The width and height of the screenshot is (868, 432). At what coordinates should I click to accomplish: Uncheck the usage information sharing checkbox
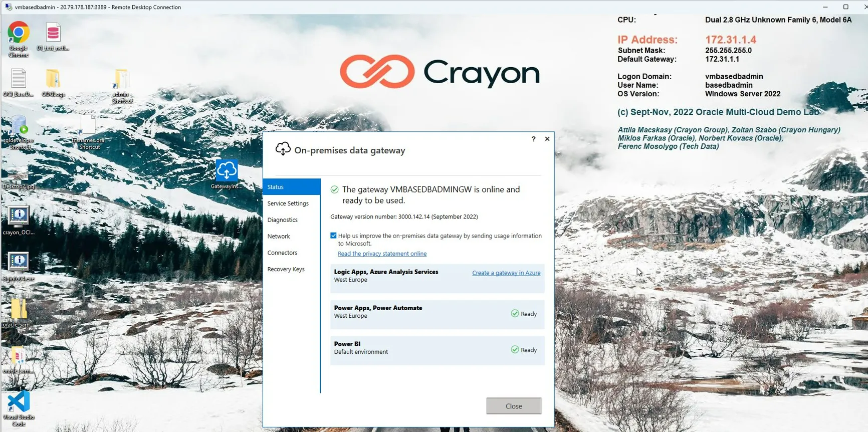333,236
